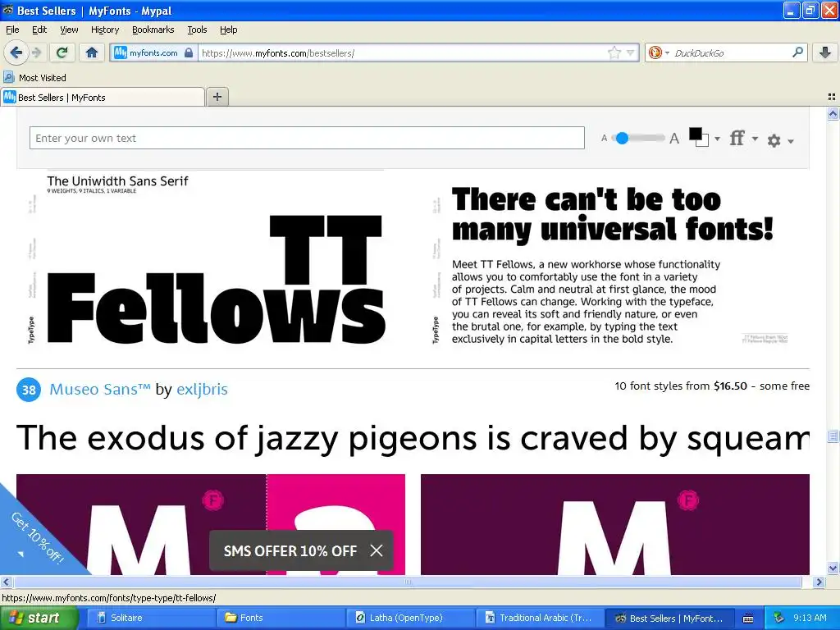Click the ff ligatures icon
This screenshot has height=630, width=840.
737,138
